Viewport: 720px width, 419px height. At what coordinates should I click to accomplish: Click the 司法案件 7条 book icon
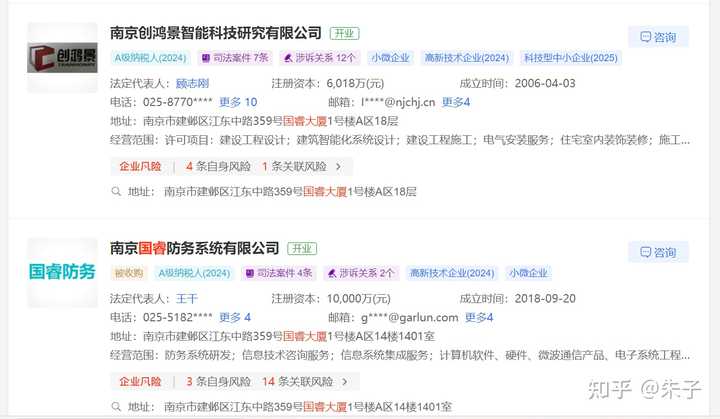206,58
